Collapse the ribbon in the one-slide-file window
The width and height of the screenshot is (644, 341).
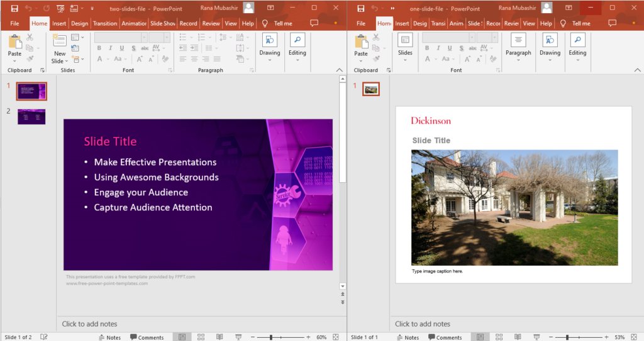click(638, 70)
